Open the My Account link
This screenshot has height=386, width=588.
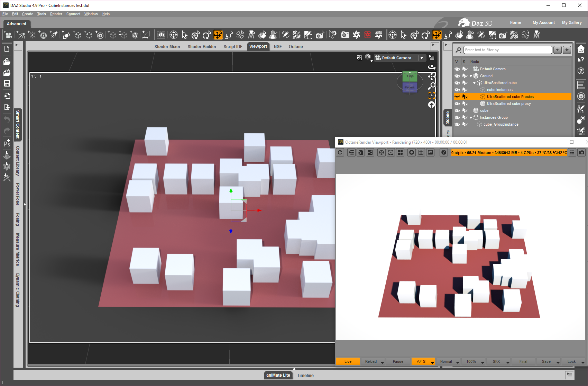pyautogui.click(x=544, y=23)
